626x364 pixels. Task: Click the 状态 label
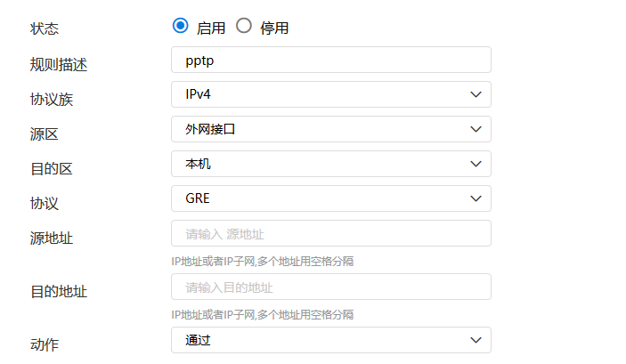coord(45,28)
